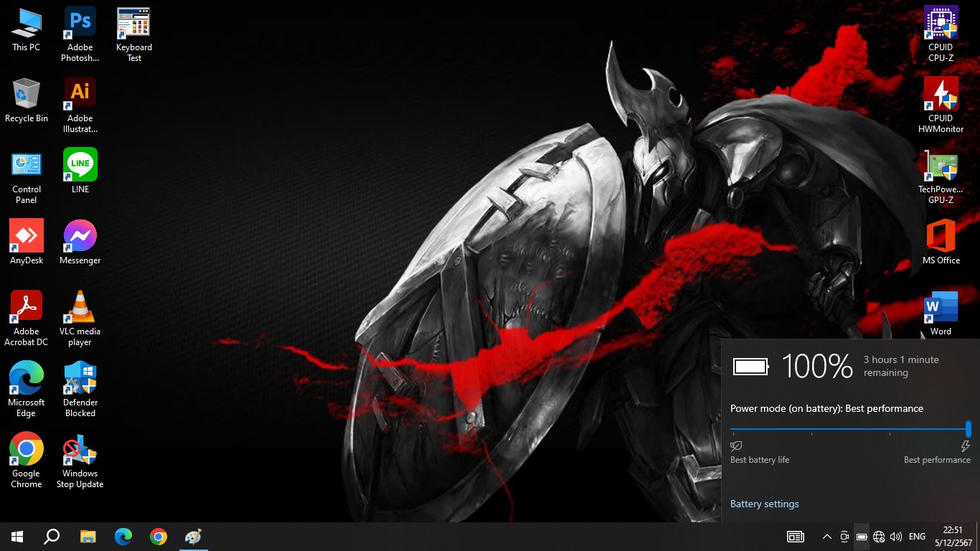Open taskbar Search magnifier

(52, 537)
